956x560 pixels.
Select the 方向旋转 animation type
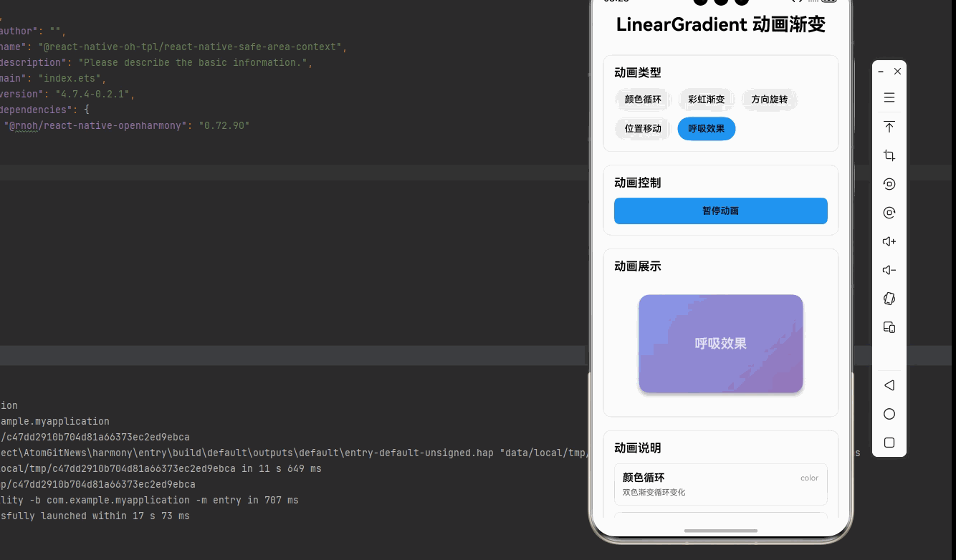click(770, 100)
